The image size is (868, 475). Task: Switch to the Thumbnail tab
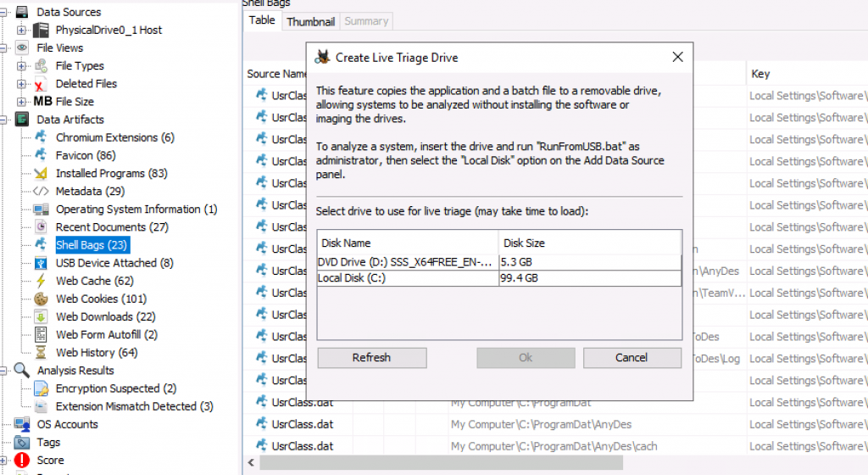coord(310,21)
